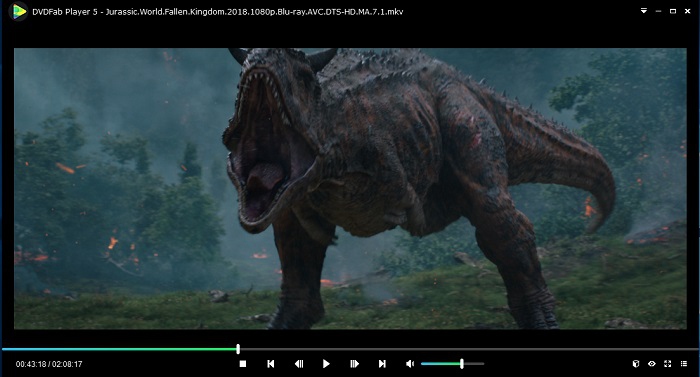Skip to the previous chapter
This screenshot has width=700, height=377.
click(x=271, y=364)
